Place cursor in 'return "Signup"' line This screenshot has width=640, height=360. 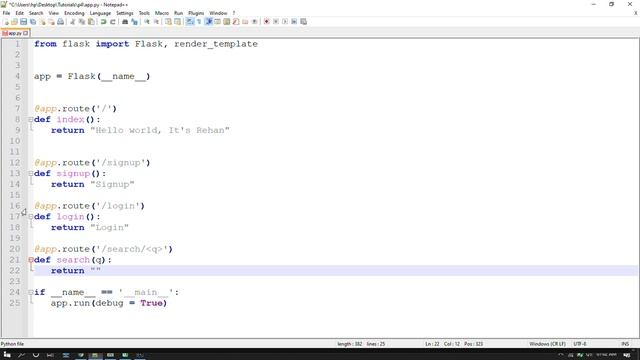pos(92,184)
